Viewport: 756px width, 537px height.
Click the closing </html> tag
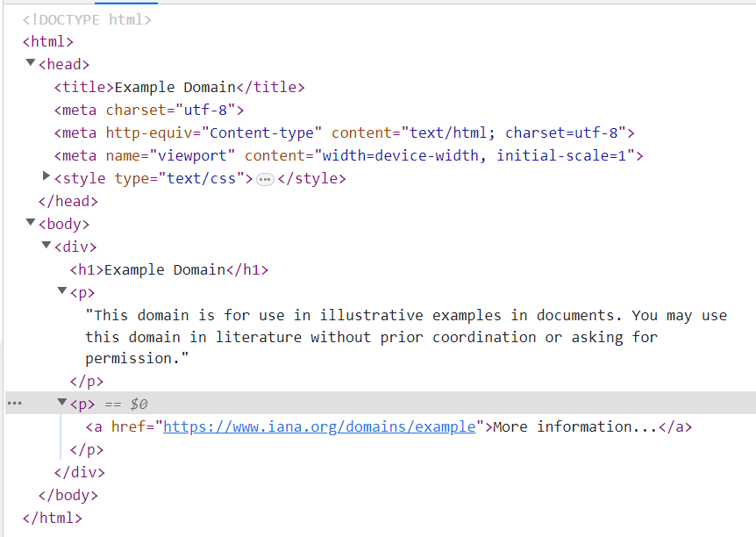[x=53, y=519]
